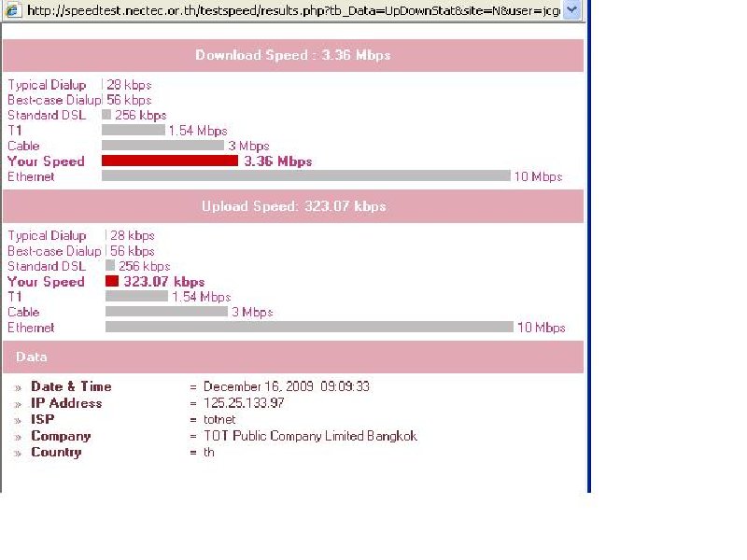
Task: Click the bullet arrow beside Company
Action: coord(18,437)
